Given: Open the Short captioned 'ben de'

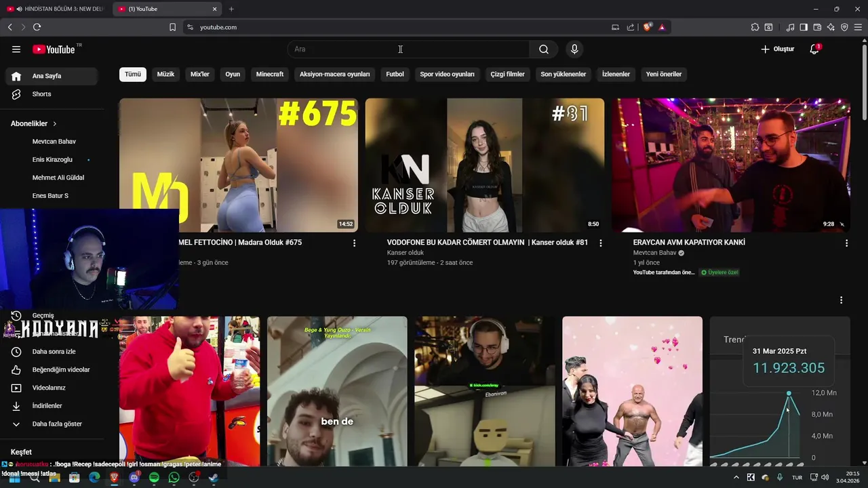Looking at the screenshot, I should 337,391.
